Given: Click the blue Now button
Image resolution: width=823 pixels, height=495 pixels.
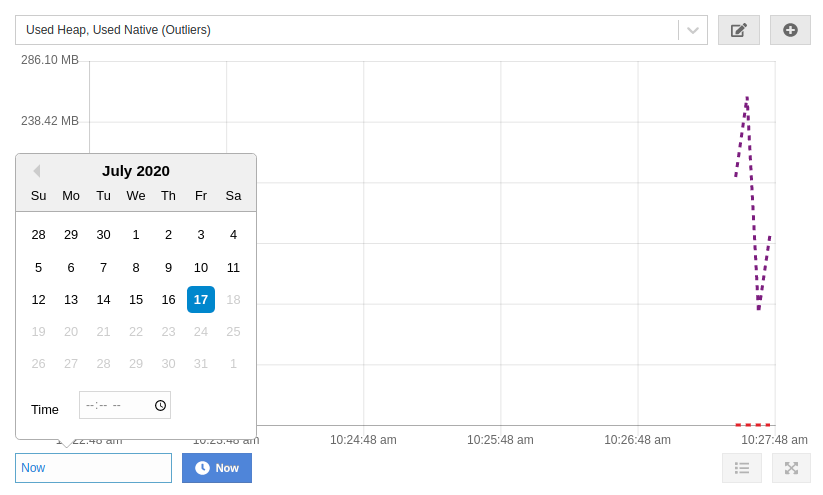Looking at the screenshot, I should click(217, 468).
